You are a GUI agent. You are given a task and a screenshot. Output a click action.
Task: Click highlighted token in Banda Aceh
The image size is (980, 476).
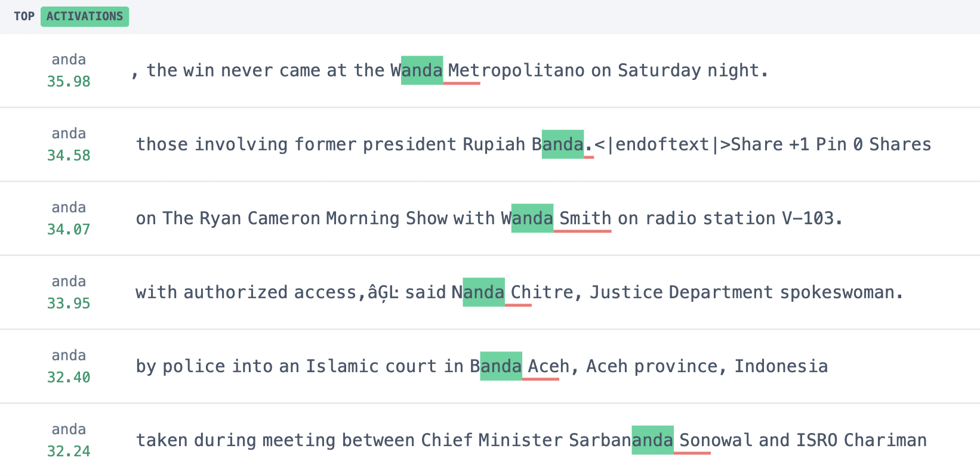[501, 366]
